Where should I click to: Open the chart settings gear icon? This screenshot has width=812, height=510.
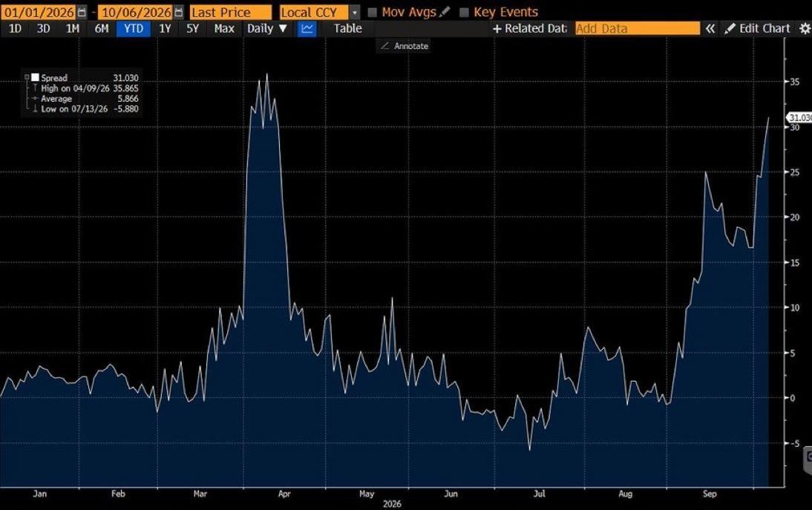tap(805, 28)
